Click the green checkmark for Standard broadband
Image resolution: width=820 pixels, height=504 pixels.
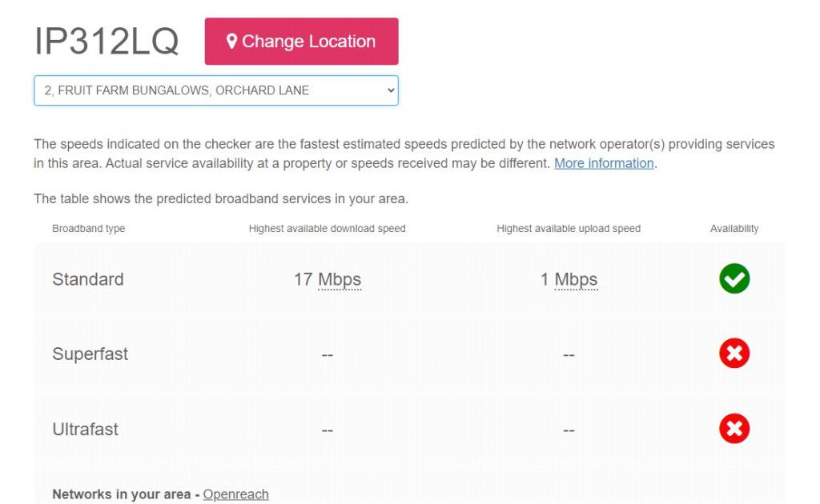734,278
